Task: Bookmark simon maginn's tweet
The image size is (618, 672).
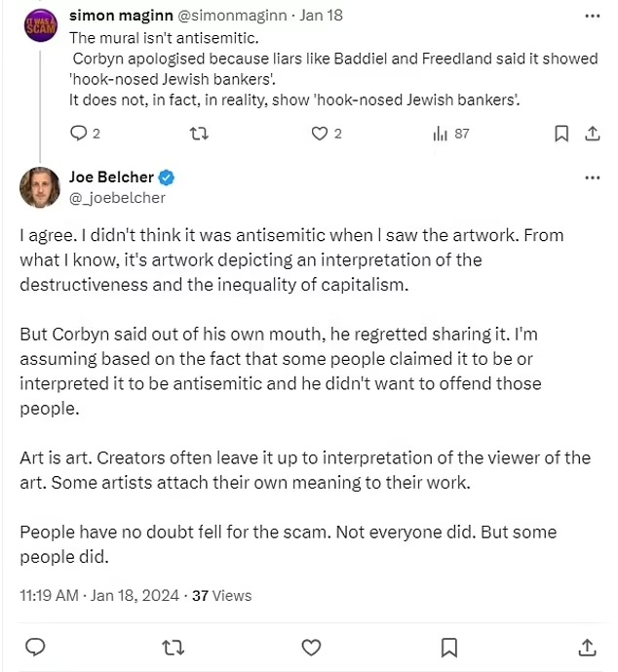Action: click(561, 134)
